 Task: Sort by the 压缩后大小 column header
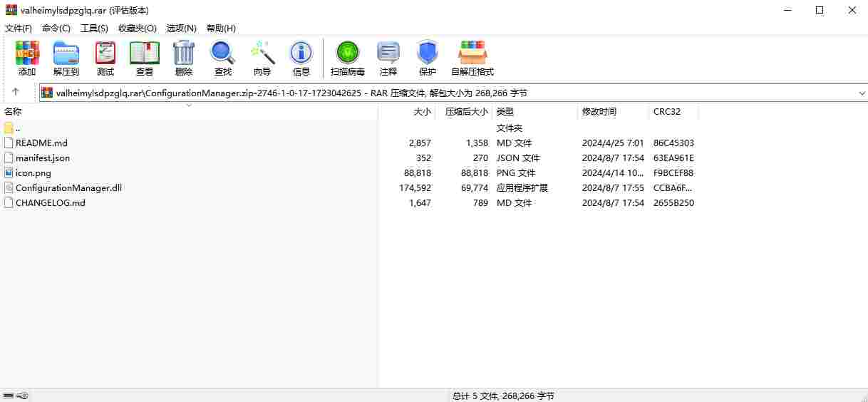[x=463, y=112]
